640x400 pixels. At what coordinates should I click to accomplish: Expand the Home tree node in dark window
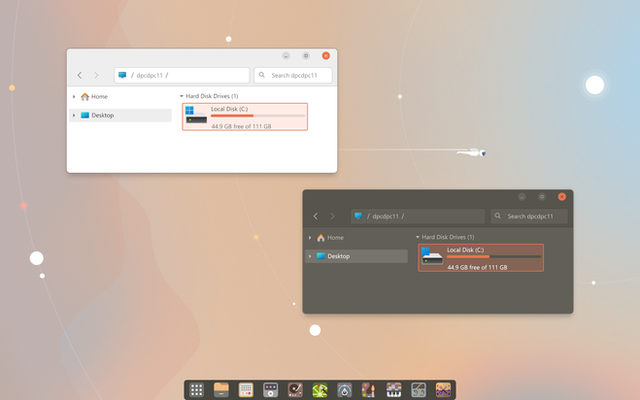(310, 238)
